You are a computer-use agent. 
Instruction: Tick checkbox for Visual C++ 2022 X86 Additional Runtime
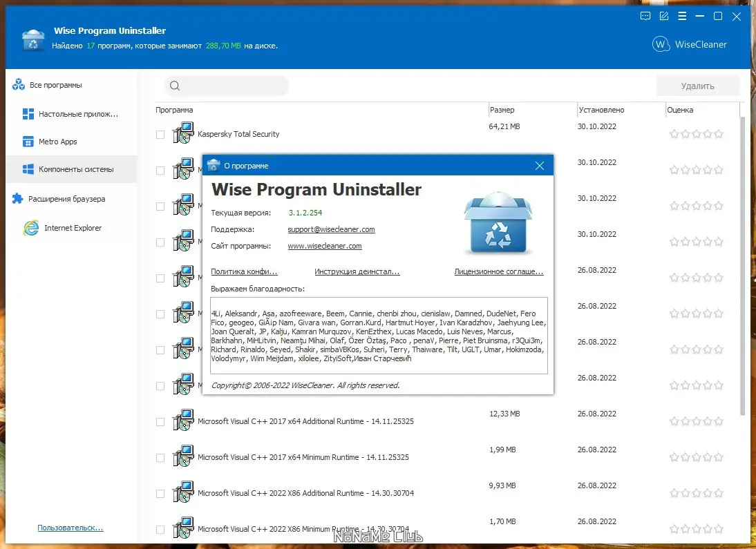160,494
